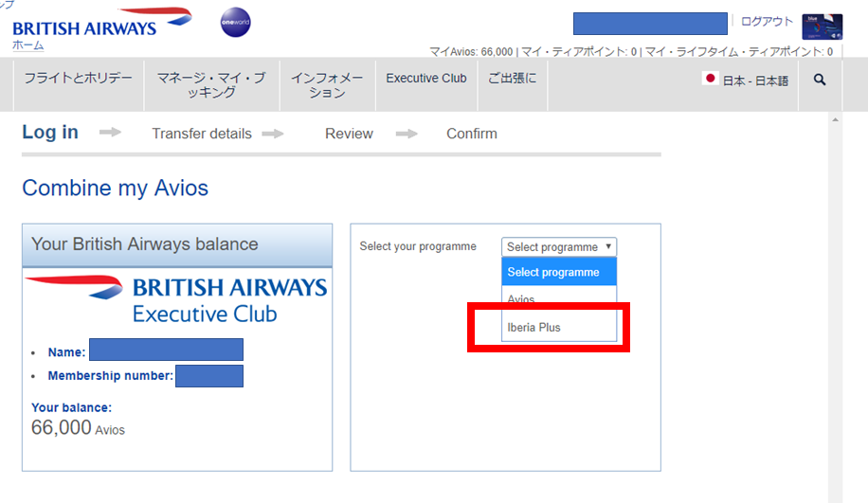Viewport: 868px width, 503px height.
Task: Click the British Airways logo in header
Action: (x=101, y=24)
